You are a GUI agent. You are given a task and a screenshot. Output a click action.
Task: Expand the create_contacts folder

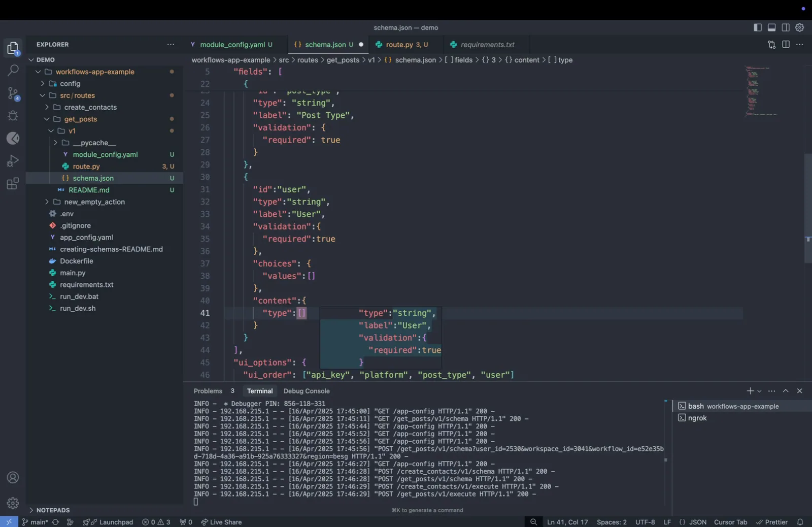105,107
